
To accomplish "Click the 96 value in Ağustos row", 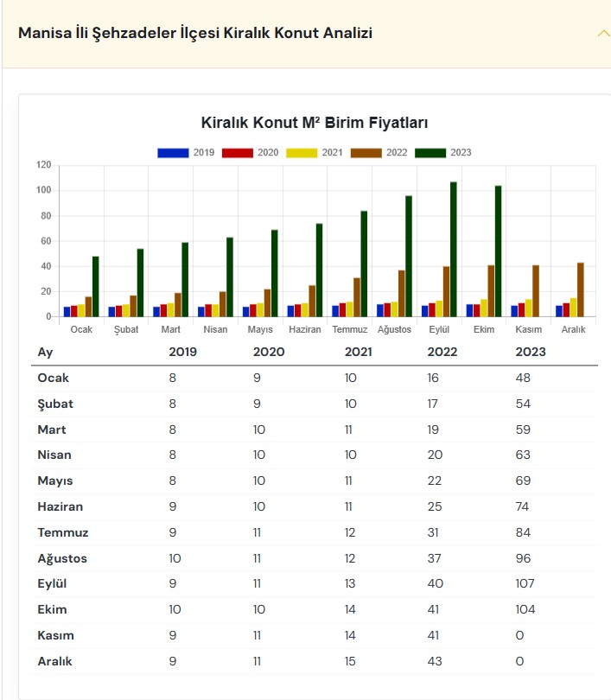I will tap(523, 558).
